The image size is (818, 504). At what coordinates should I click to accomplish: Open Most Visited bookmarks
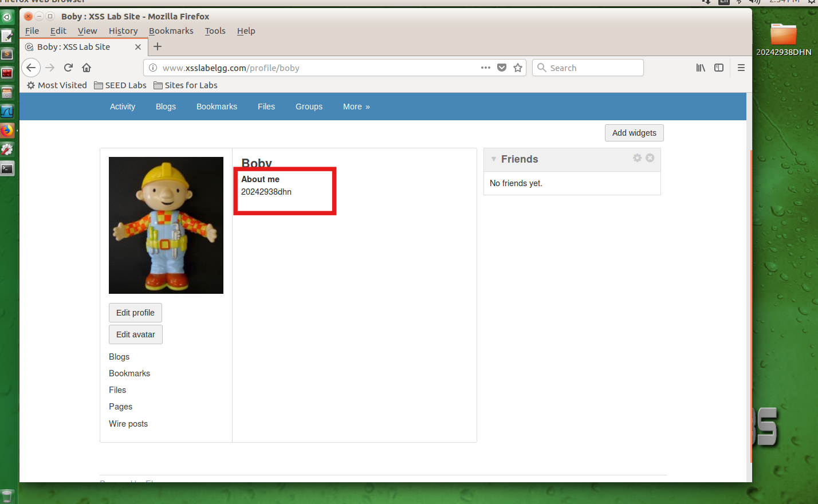pos(57,85)
